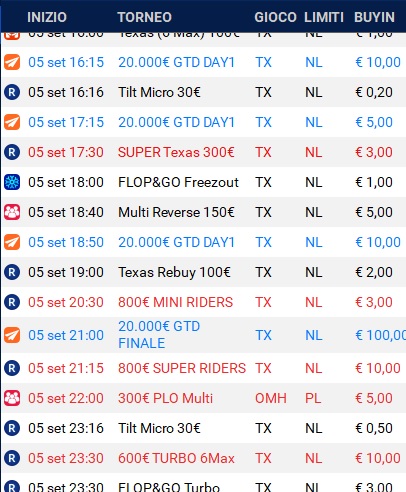Click the people icon next to Multi Reverse 150€

[12, 212]
